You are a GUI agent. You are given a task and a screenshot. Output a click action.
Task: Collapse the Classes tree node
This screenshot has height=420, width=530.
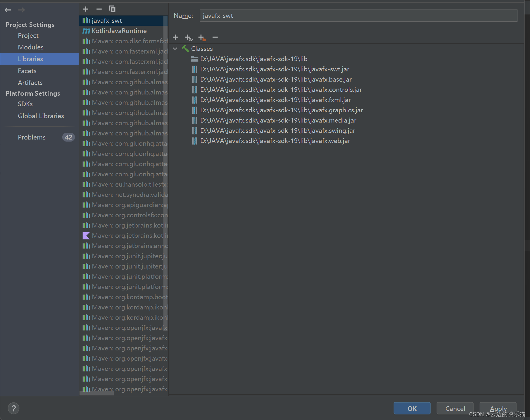pyautogui.click(x=175, y=49)
